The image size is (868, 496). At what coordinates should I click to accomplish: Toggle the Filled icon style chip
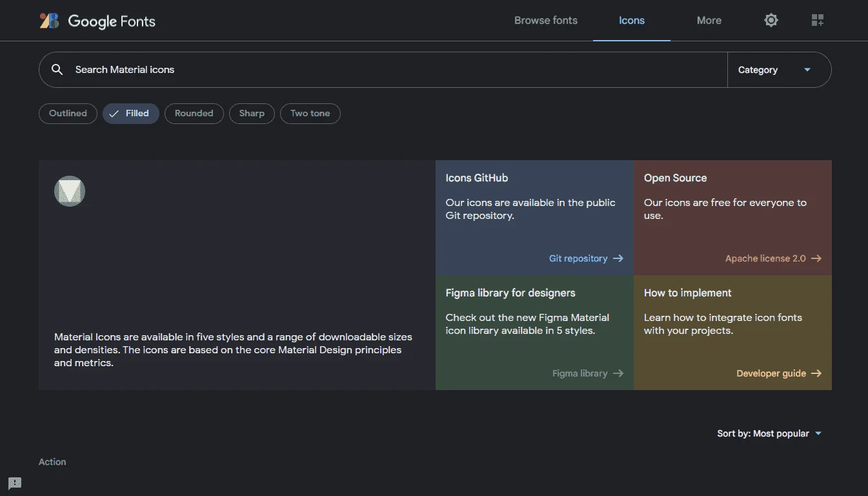pos(131,114)
